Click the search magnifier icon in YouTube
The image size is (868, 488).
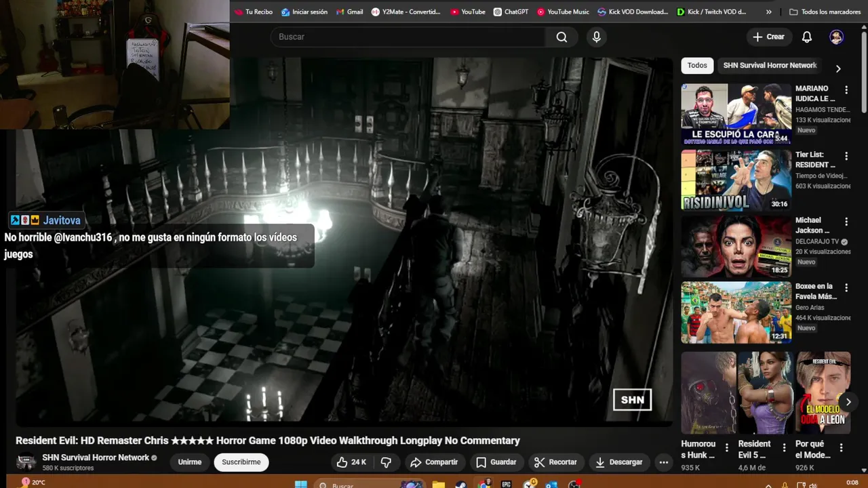click(561, 37)
